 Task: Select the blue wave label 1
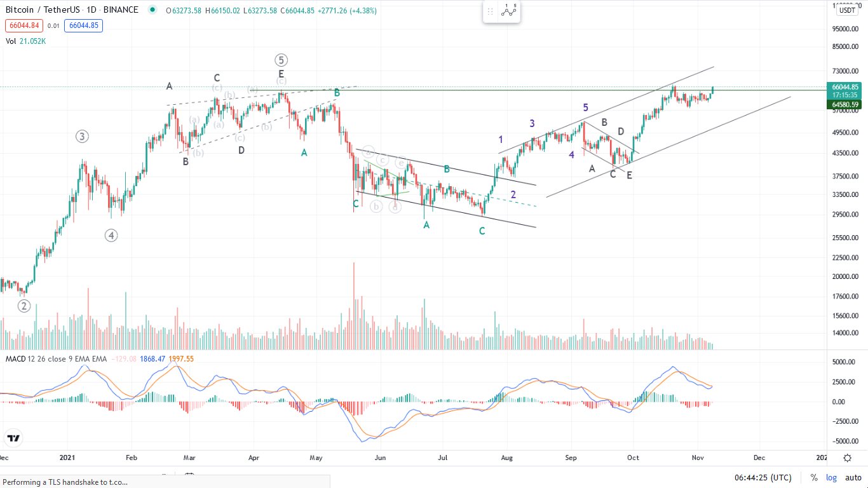(501, 140)
